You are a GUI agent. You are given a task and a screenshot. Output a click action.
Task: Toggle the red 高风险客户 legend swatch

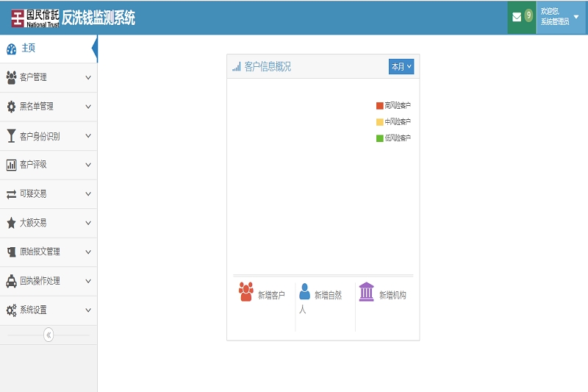379,106
